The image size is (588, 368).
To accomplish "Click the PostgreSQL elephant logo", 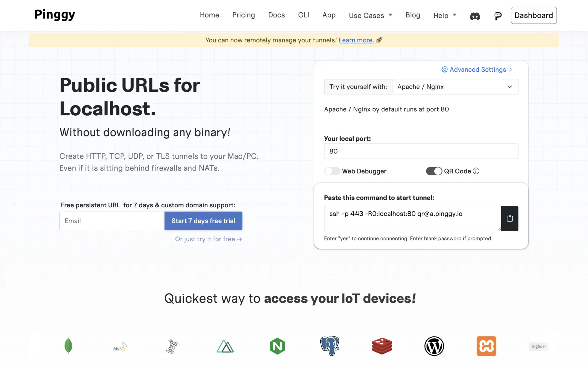I will coord(330,346).
